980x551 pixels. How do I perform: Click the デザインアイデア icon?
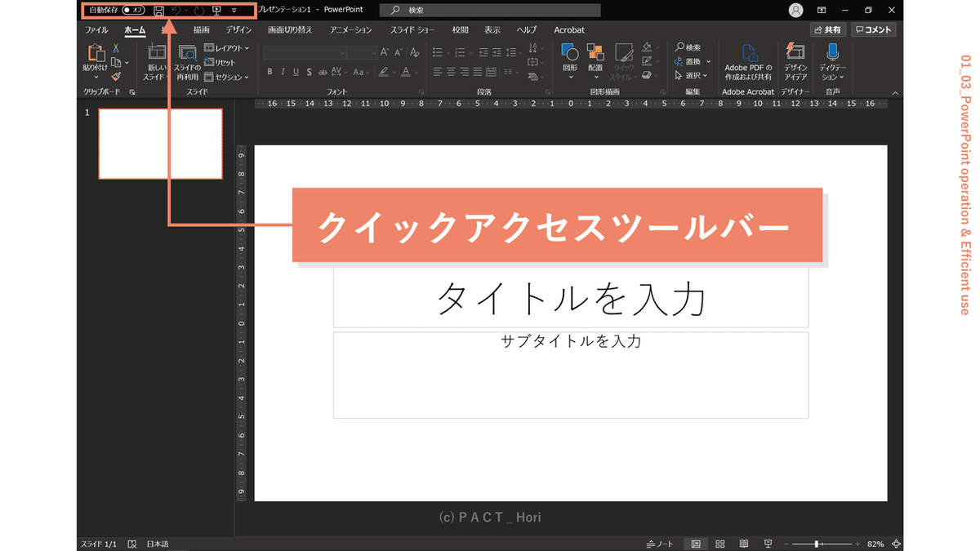[x=796, y=59]
